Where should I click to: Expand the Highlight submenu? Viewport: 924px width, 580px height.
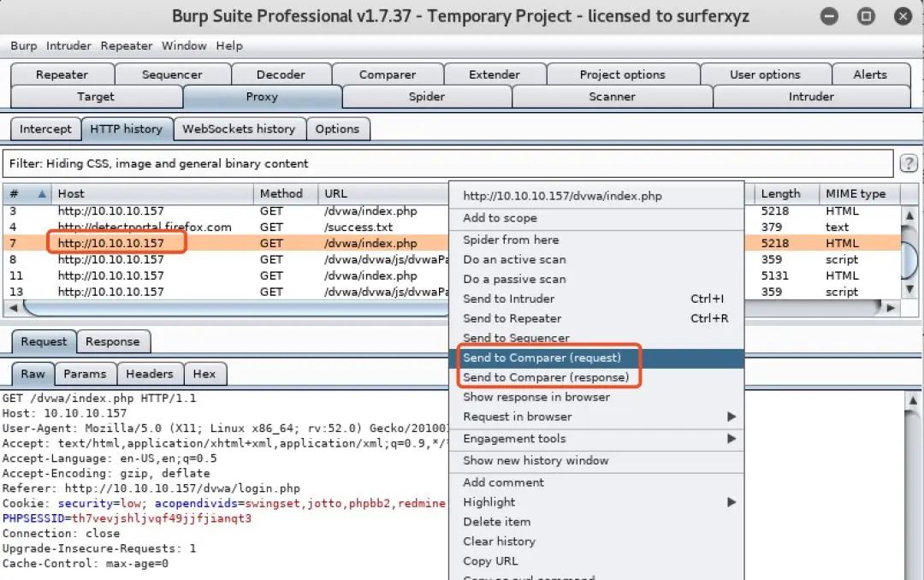(731, 502)
